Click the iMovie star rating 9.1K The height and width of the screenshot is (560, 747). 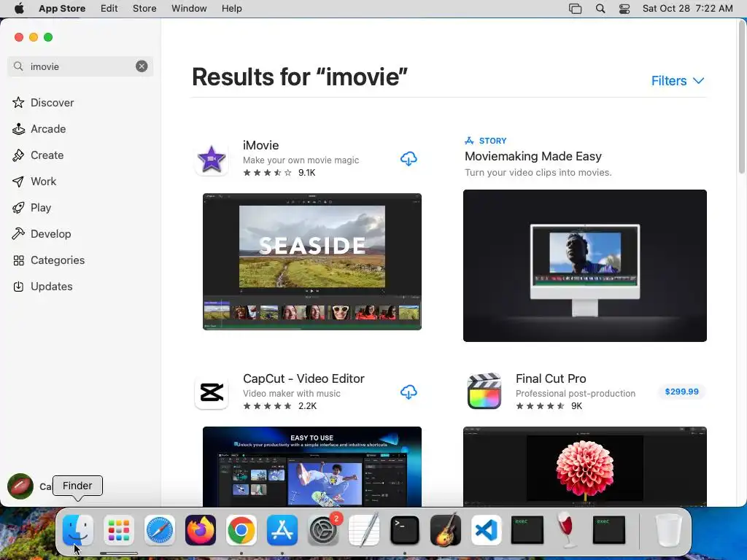click(279, 172)
